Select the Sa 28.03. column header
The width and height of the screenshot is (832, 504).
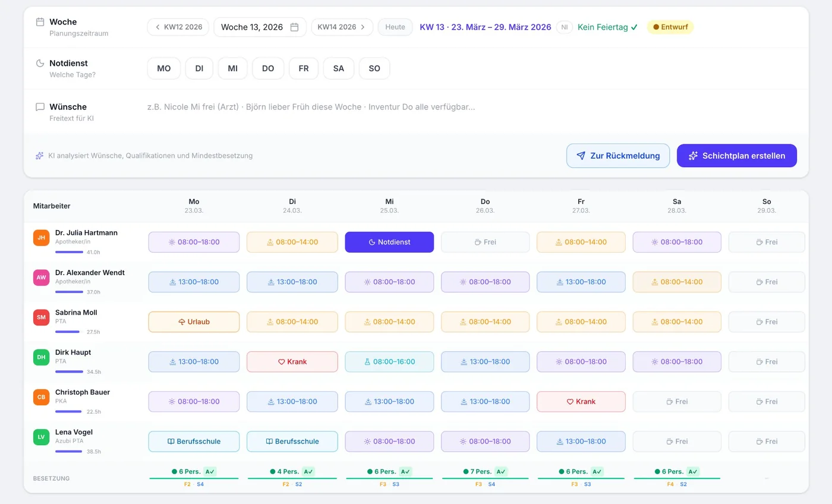677,206
